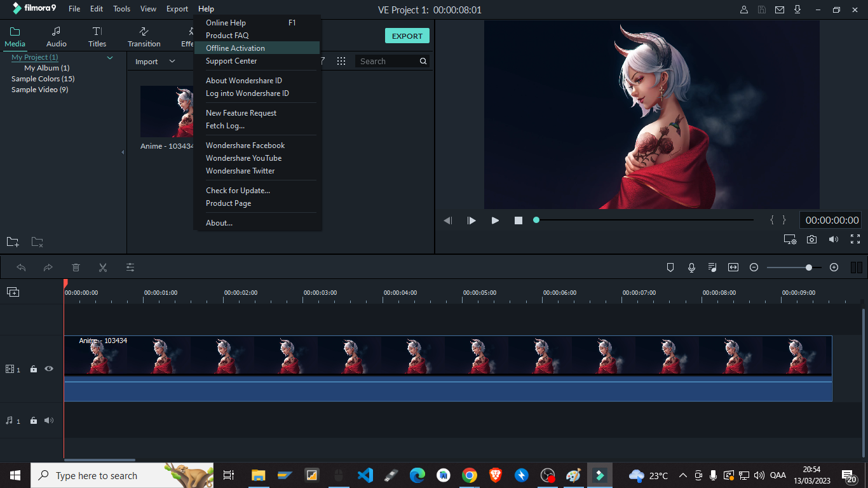
Task: Open preview quality display settings icon
Action: pyautogui.click(x=790, y=240)
